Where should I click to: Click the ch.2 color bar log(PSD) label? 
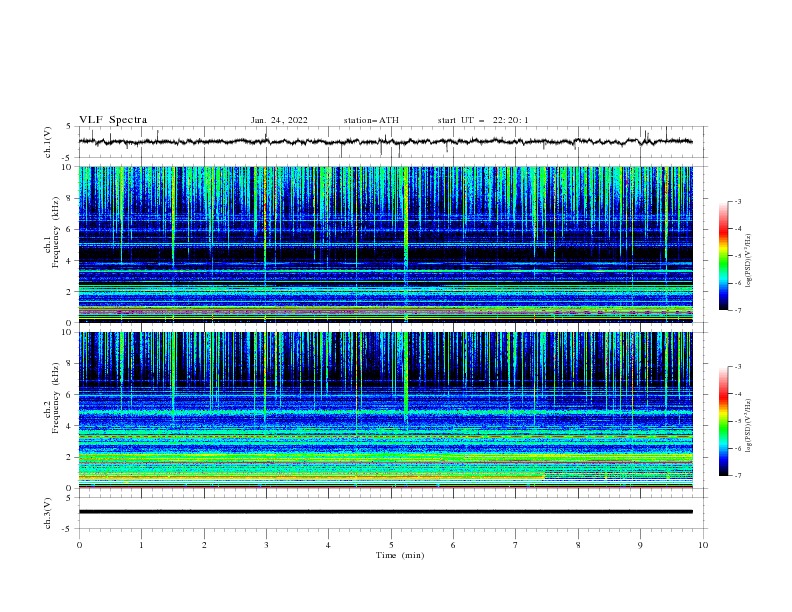tap(748, 426)
